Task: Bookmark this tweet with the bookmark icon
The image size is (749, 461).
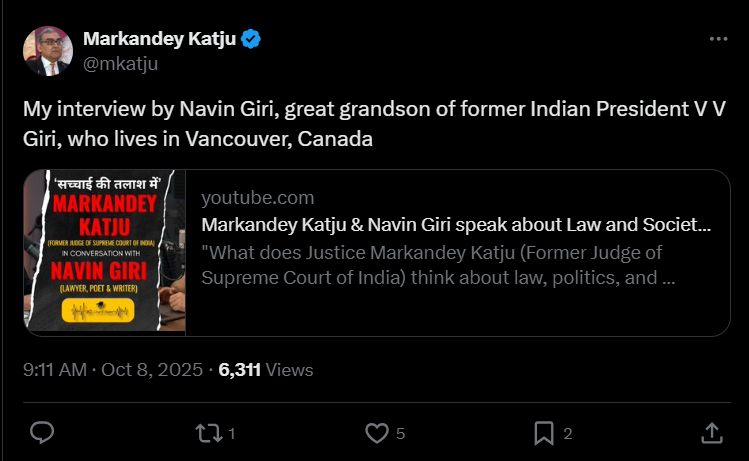Action: pos(544,432)
